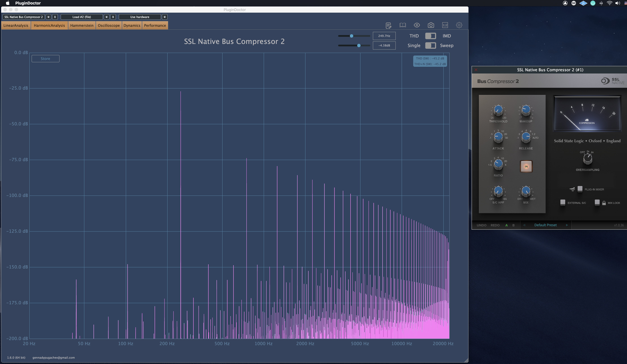
Task: Select preset slot A
Action: point(506,225)
